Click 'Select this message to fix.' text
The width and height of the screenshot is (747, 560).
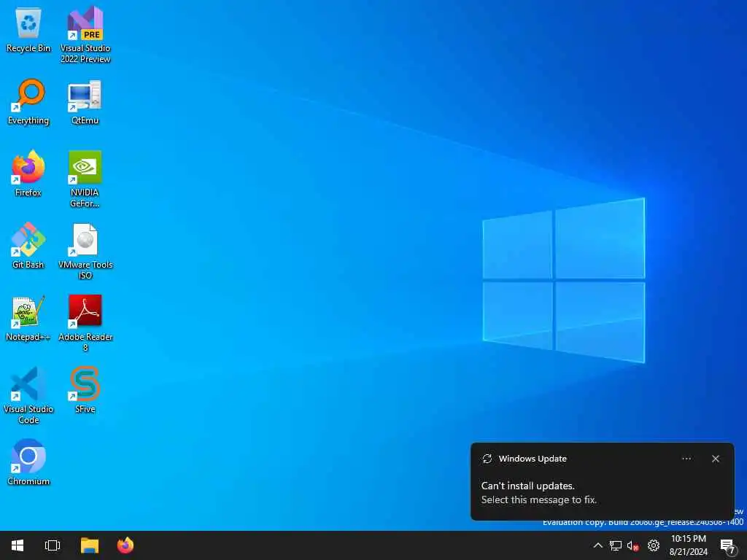539,499
